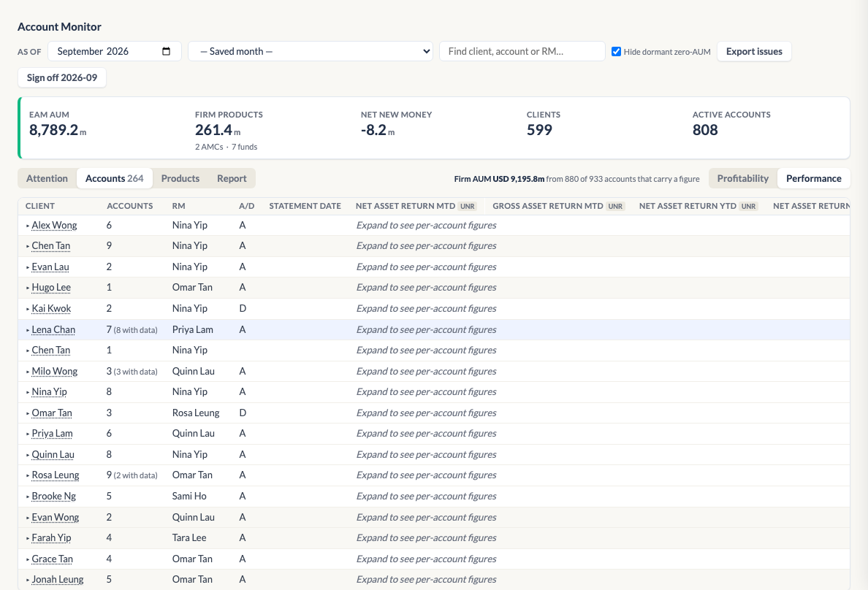Click 'Expand to see per-account figures' for Hugo Lee
This screenshot has width=868, height=590.
pos(426,287)
